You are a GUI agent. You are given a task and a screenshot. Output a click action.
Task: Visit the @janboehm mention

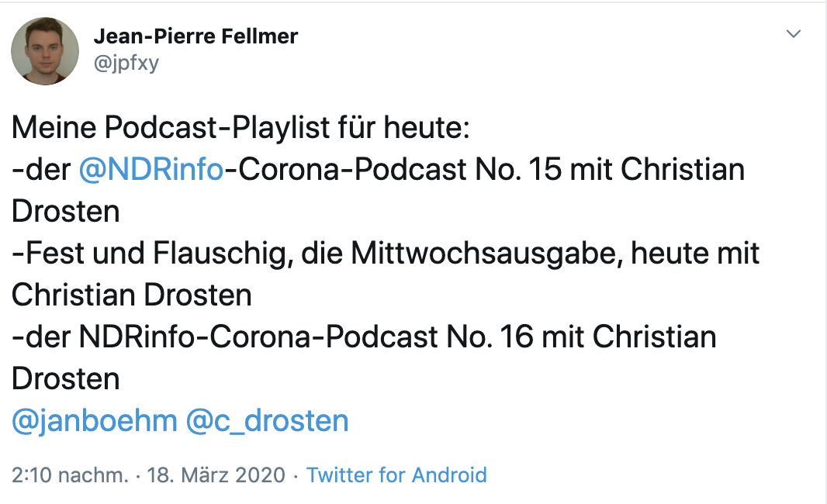pyautogui.click(x=95, y=421)
